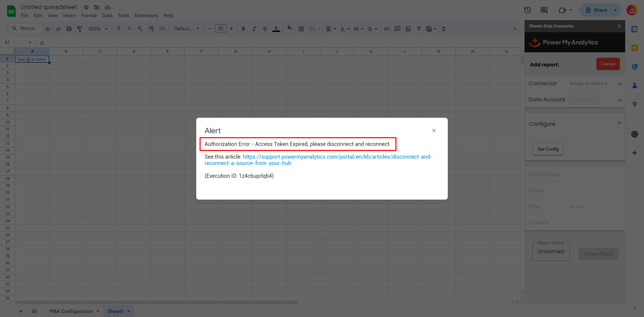
Task: Click the create filter icon
Action: [419, 29]
